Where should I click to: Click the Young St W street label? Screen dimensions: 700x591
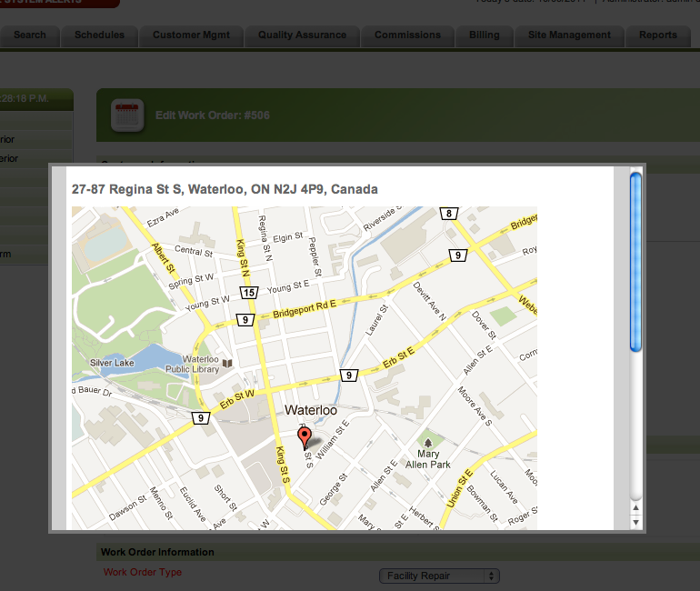[207, 303]
